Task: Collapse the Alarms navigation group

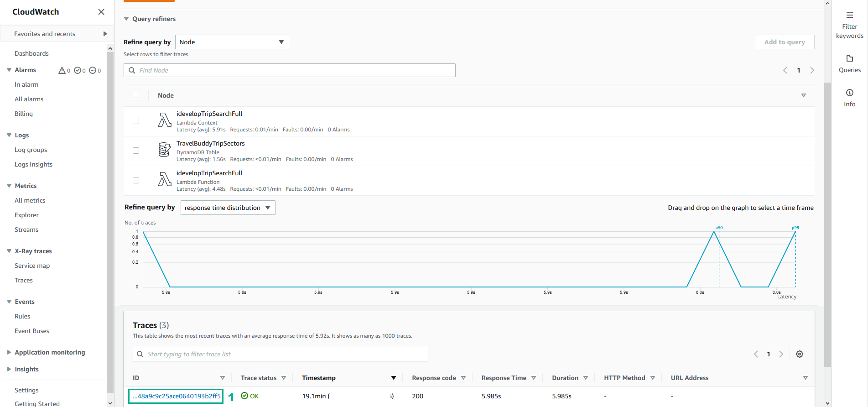Action: point(9,70)
